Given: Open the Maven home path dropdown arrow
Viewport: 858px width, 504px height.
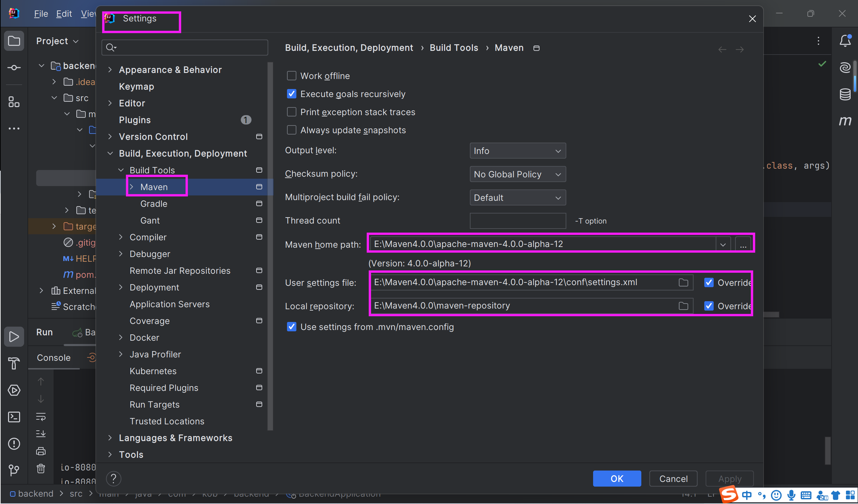Looking at the screenshot, I should coord(723,244).
